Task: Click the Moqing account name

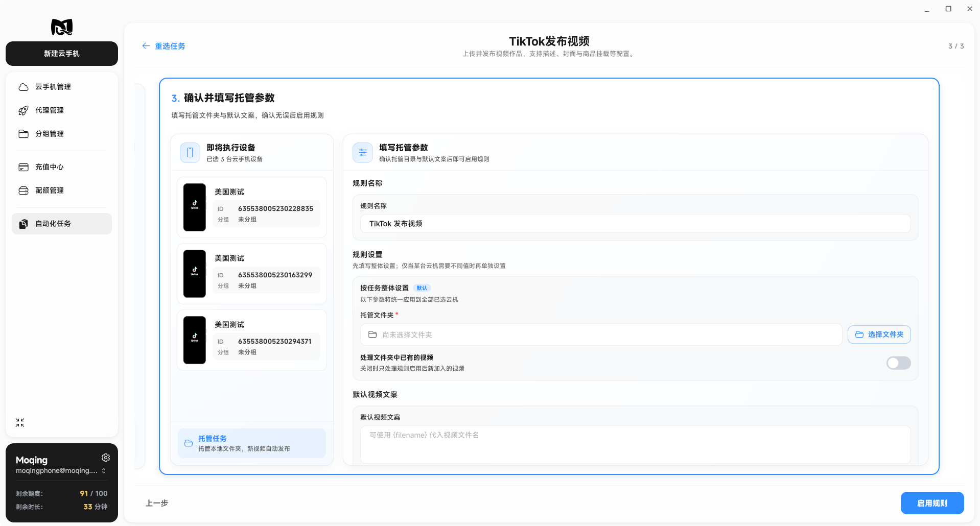Action: click(32, 460)
